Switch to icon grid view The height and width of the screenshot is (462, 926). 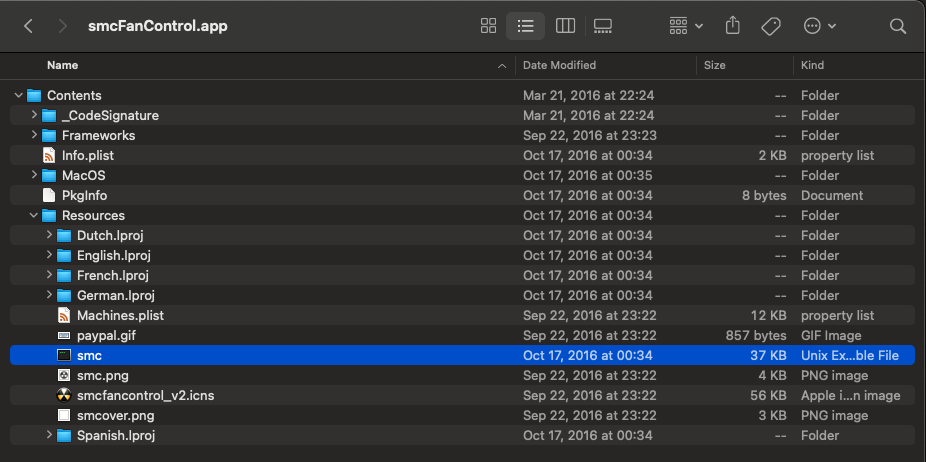tap(488, 25)
